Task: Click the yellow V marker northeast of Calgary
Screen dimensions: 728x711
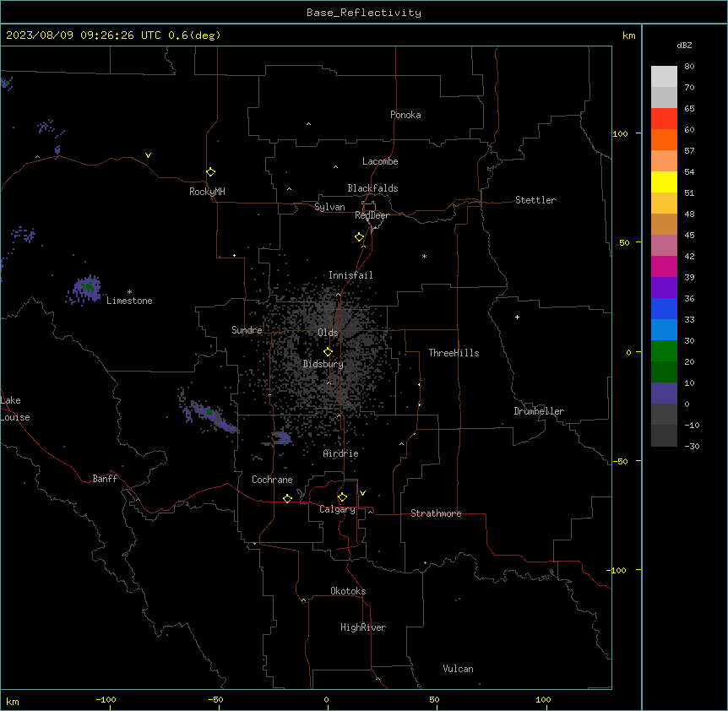Action: (362, 493)
